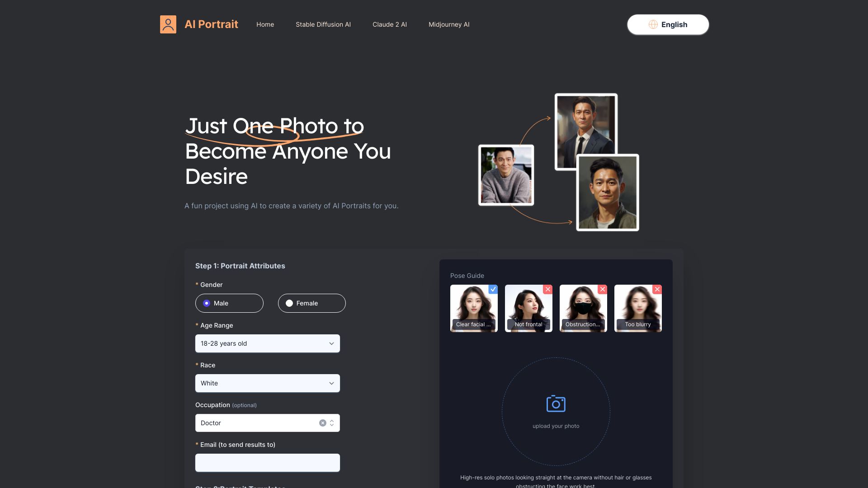Click the red X on not frontal photo
The height and width of the screenshot is (488, 868).
[x=548, y=289]
